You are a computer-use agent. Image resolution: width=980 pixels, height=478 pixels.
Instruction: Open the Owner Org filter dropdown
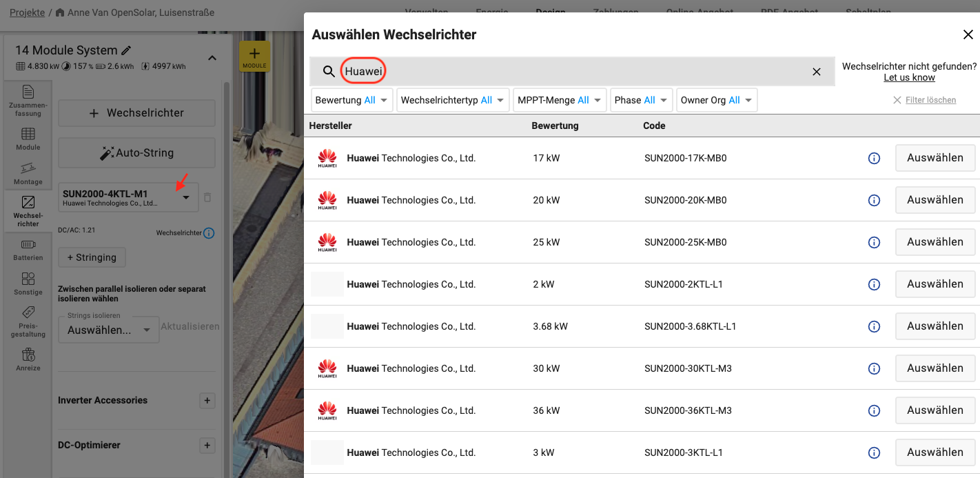[x=717, y=100]
